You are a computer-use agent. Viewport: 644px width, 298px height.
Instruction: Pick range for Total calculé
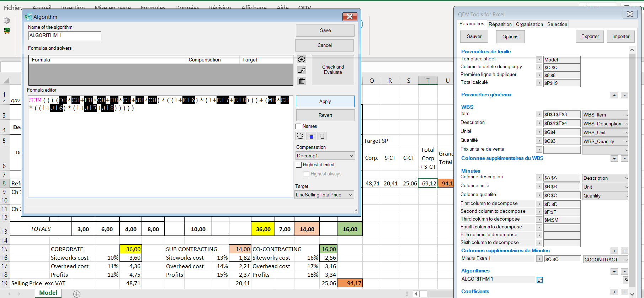pos(539,83)
